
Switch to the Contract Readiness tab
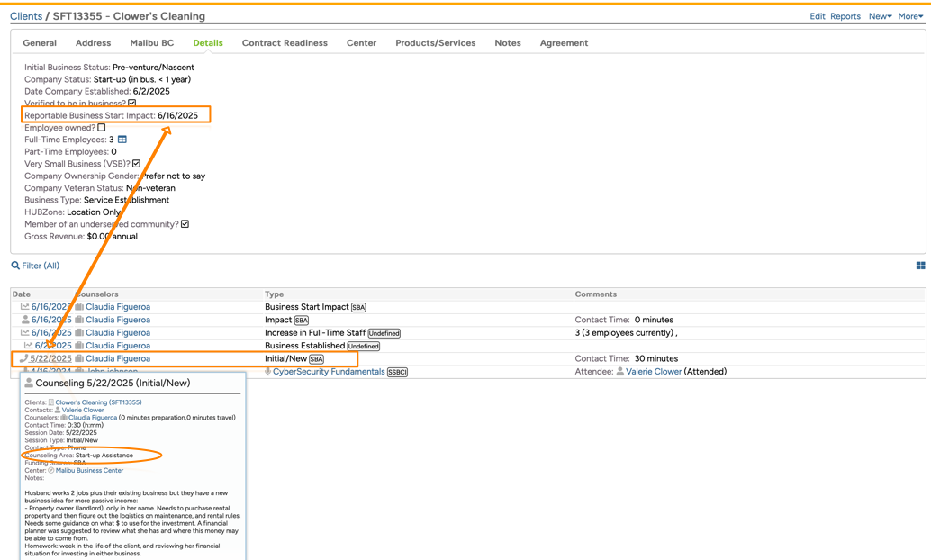pyautogui.click(x=285, y=43)
